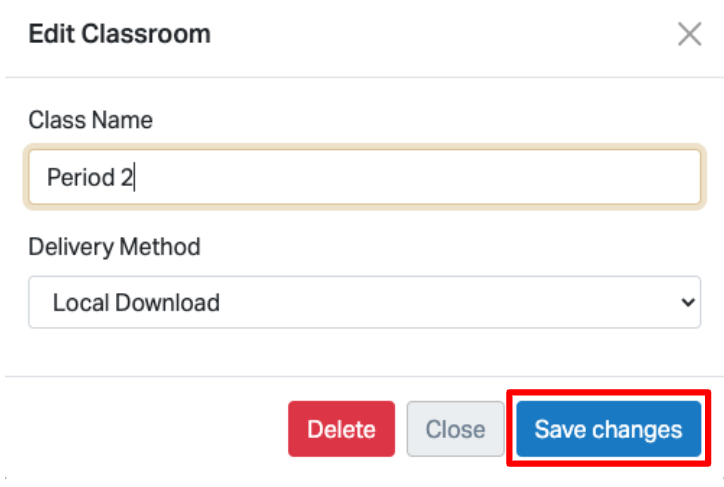Click the Delivery Method label
The height and width of the screenshot is (487, 724).
114,246
